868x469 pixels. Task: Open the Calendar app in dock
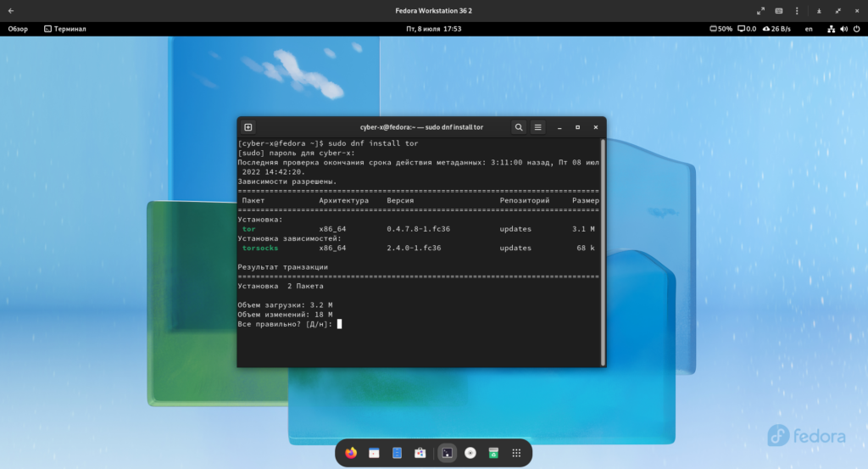point(374,453)
